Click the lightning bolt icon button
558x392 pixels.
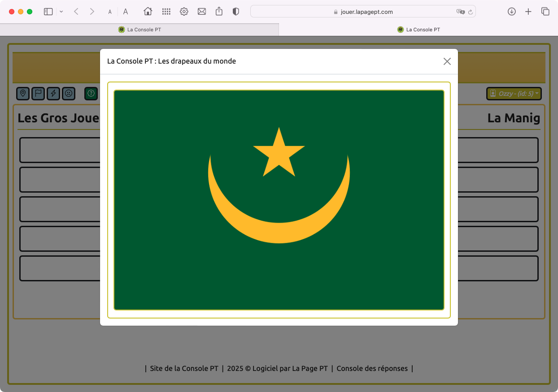(53, 94)
